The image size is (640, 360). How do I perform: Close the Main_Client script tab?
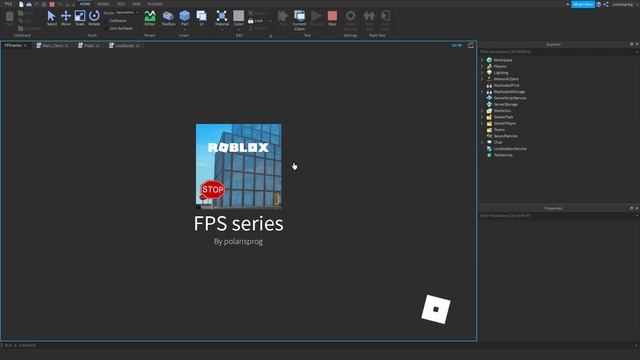coord(67,46)
